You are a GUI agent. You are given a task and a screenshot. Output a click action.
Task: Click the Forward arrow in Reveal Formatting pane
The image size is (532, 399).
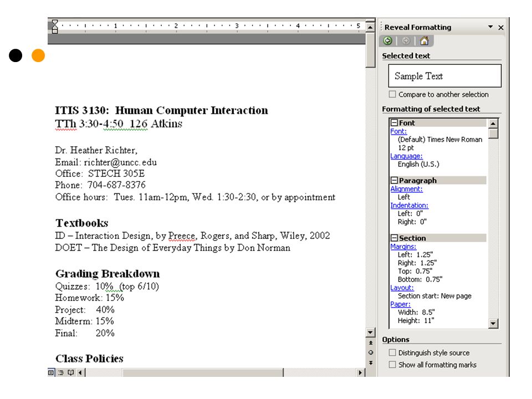pos(406,40)
